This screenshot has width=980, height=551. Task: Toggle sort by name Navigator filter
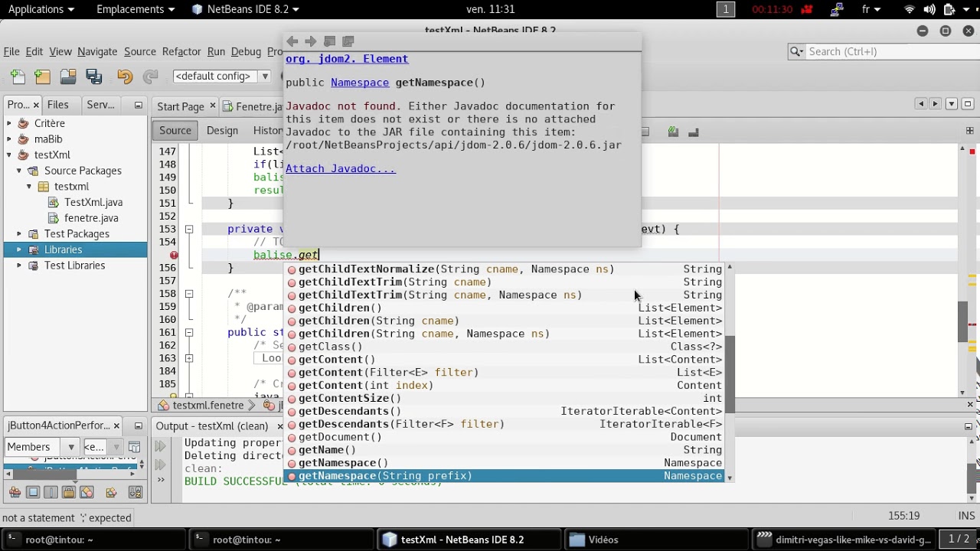pos(136,493)
